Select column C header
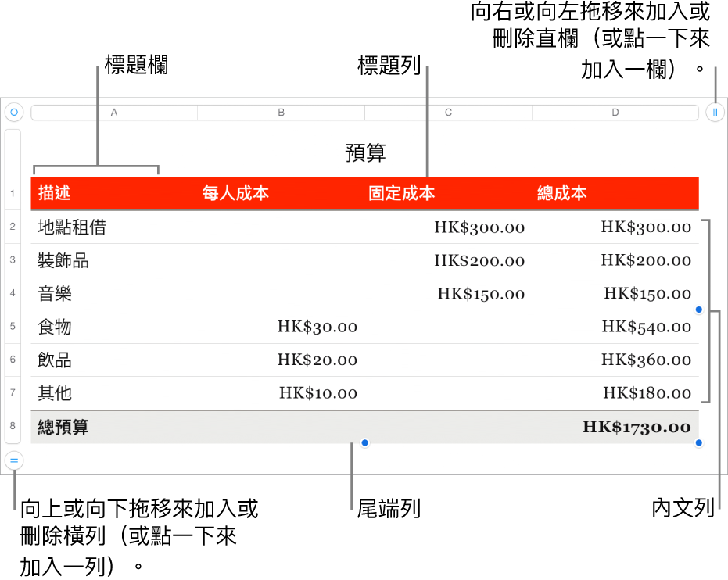Screen dimensions: 728x580 point(449,113)
